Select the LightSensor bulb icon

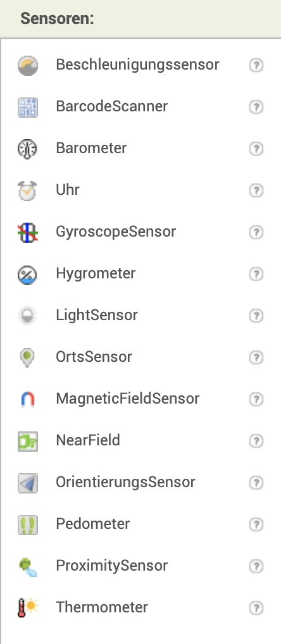27,316
